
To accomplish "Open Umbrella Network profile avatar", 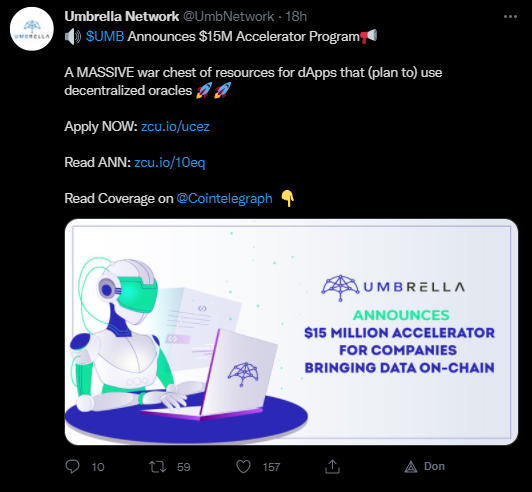I will tap(32, 29).
